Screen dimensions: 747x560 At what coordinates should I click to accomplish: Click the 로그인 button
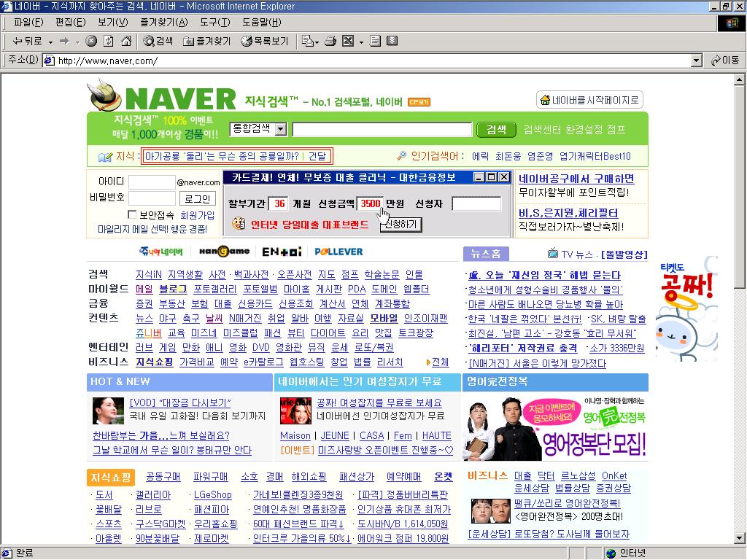click(x=197, y=198)
